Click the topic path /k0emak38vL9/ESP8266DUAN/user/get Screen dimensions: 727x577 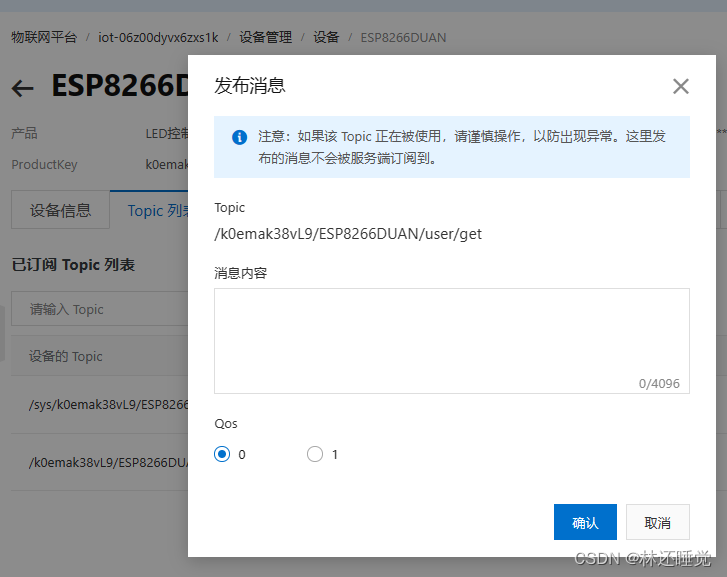coord(348,234)
